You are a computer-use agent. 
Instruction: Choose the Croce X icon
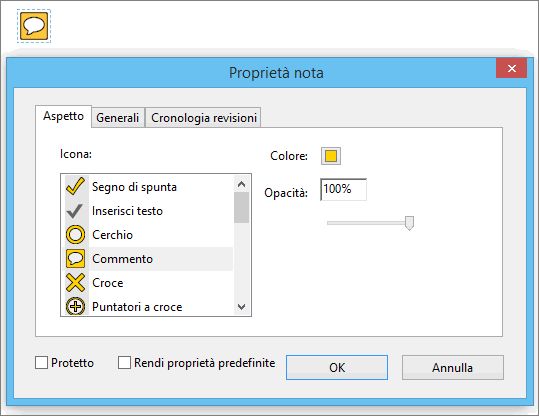pos(75,283)
